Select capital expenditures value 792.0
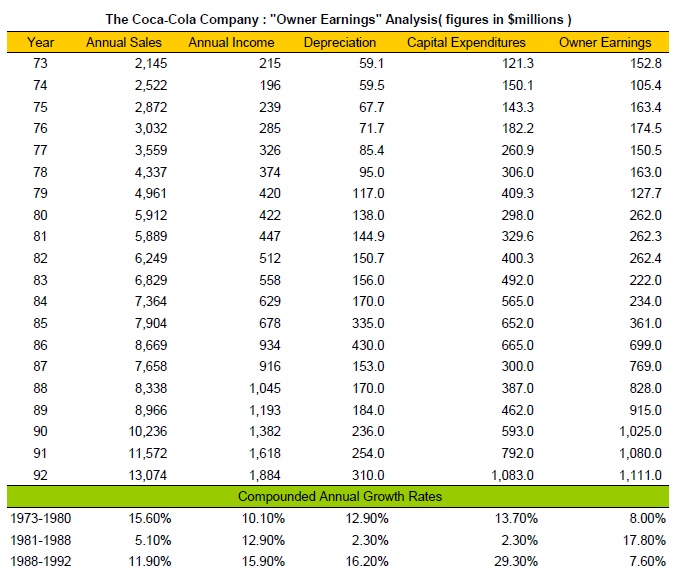The width and height of the screenshot is (677, 583). (x=518, y=453)
